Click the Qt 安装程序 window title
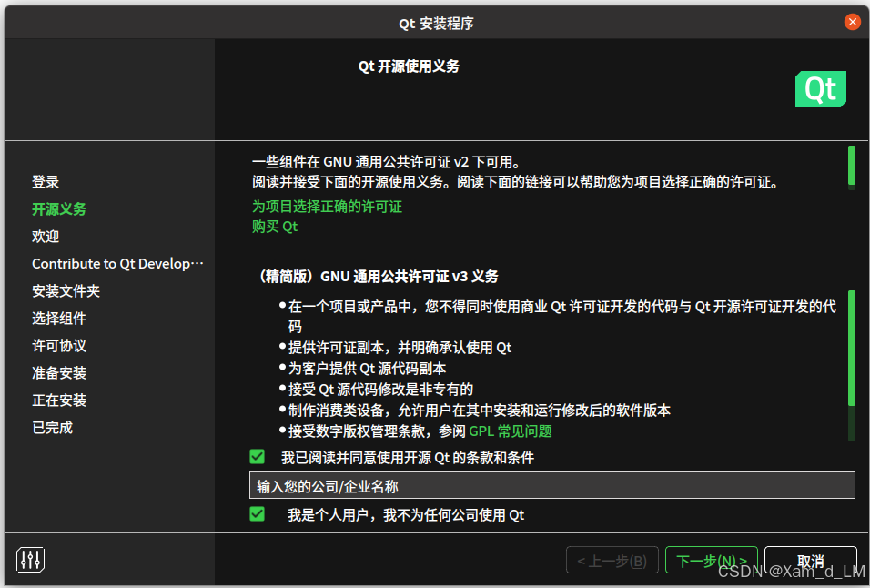The height and width of the screenshot is (588, 870). (436, 24)
